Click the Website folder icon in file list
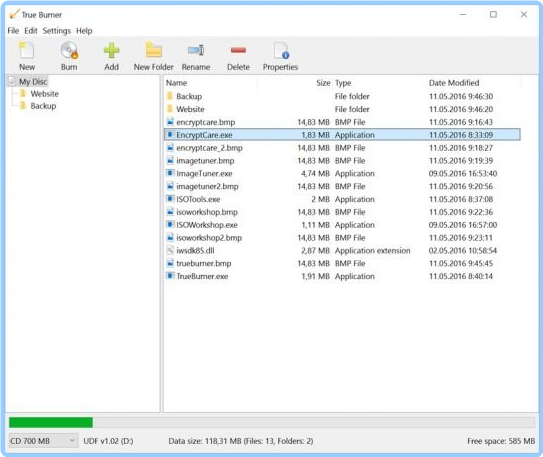The image size is (543, 457). (170, 109)
